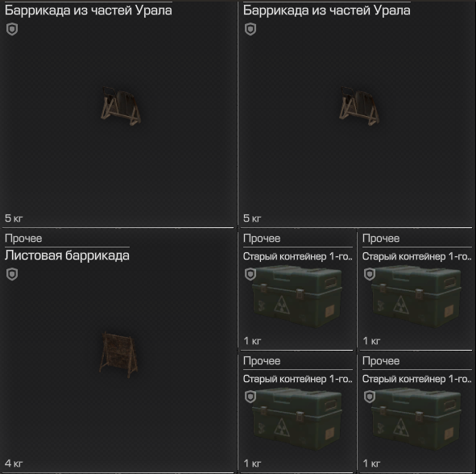476x474 pixels.
Task: Click shield icon on lower-left old container card
Action: (250, 397)
